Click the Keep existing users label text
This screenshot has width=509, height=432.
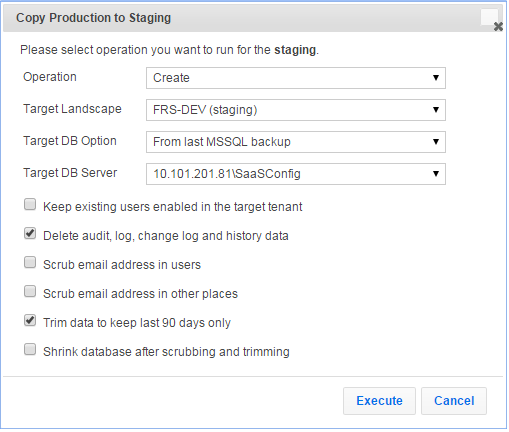pos(173,207)
